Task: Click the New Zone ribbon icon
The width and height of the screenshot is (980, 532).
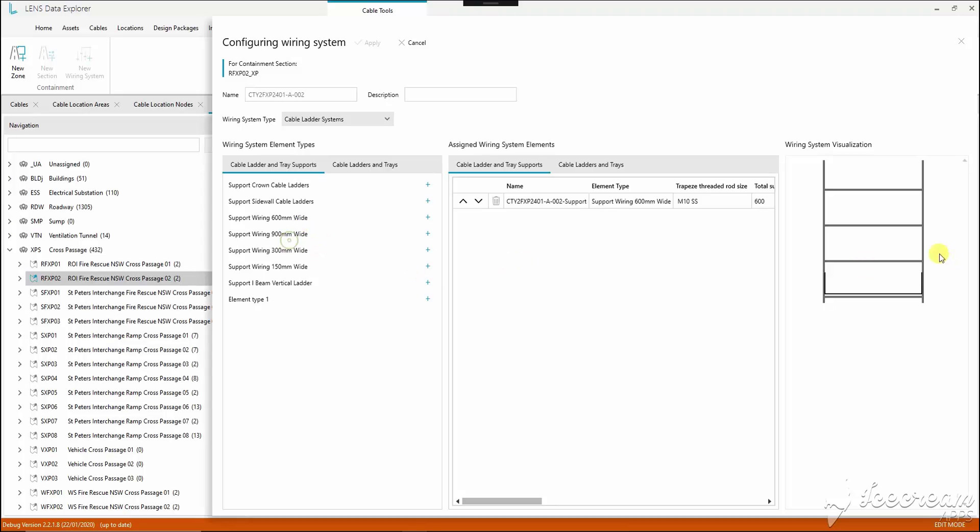Action: tap(18, 62)
